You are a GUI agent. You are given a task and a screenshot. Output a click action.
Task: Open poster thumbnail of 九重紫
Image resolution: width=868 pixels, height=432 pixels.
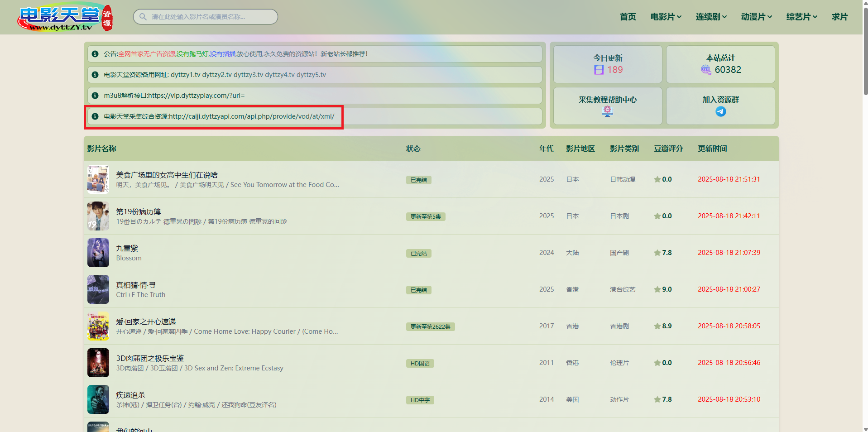(98, 253)
